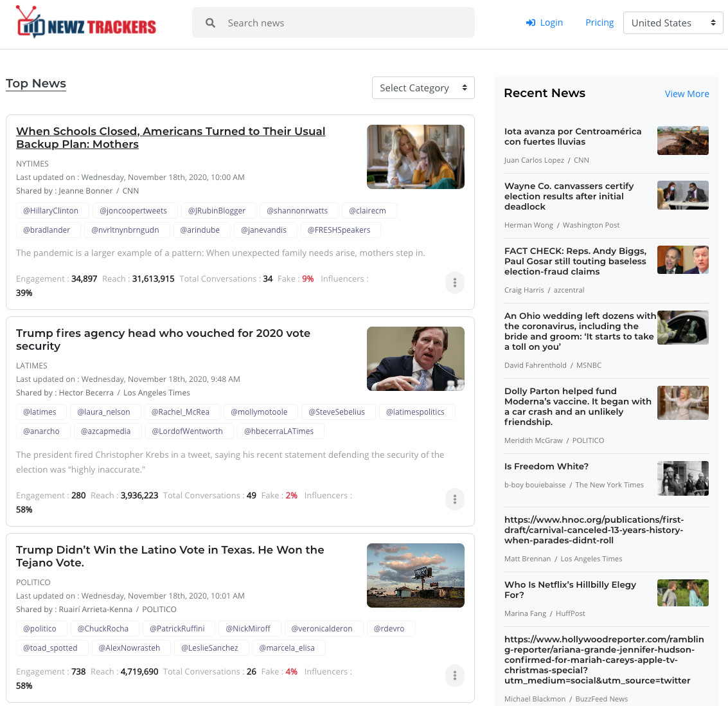Click the Search news input field
The height and width of the screenshot is (706, 728).
click(333, 23)
